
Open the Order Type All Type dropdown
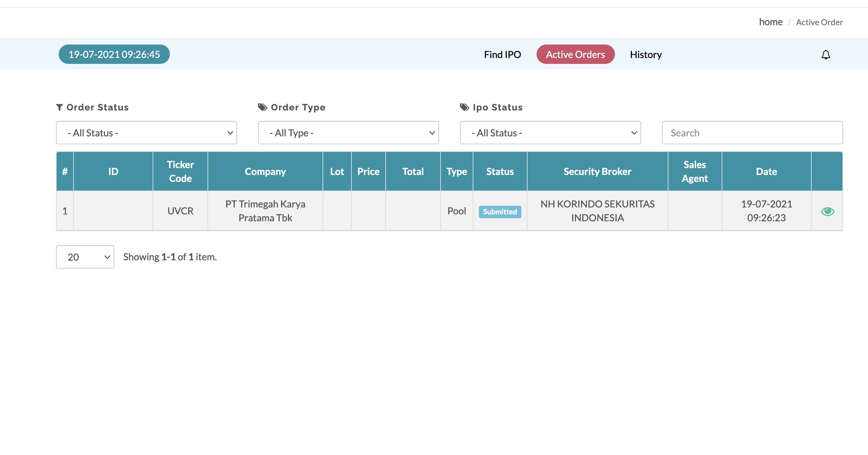point(348,133)
